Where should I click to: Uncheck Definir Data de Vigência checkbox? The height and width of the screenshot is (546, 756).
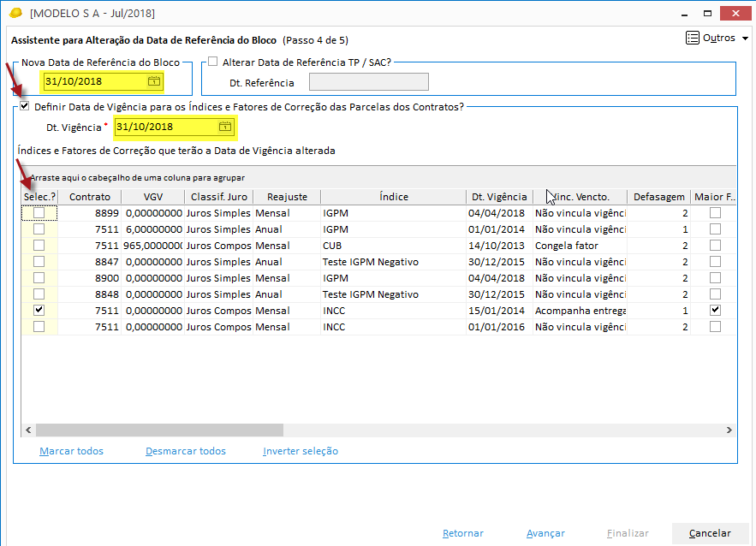point(25,107)
